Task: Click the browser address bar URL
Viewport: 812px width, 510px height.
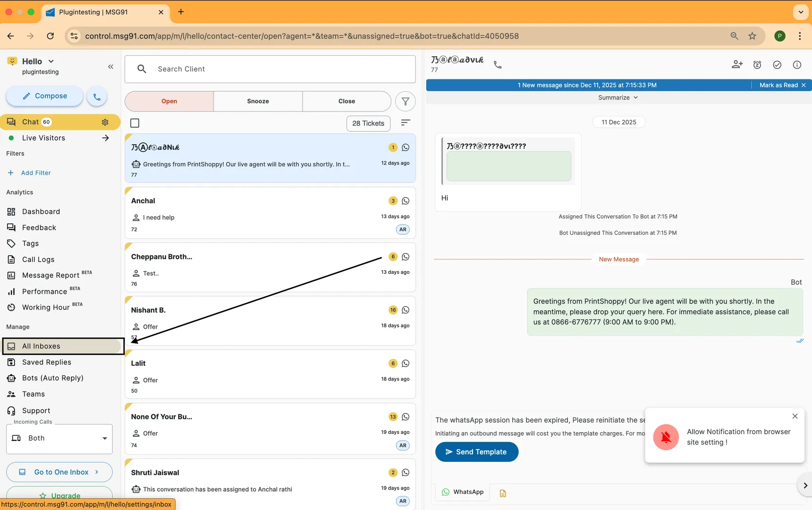Action: (x=302, y=36)
